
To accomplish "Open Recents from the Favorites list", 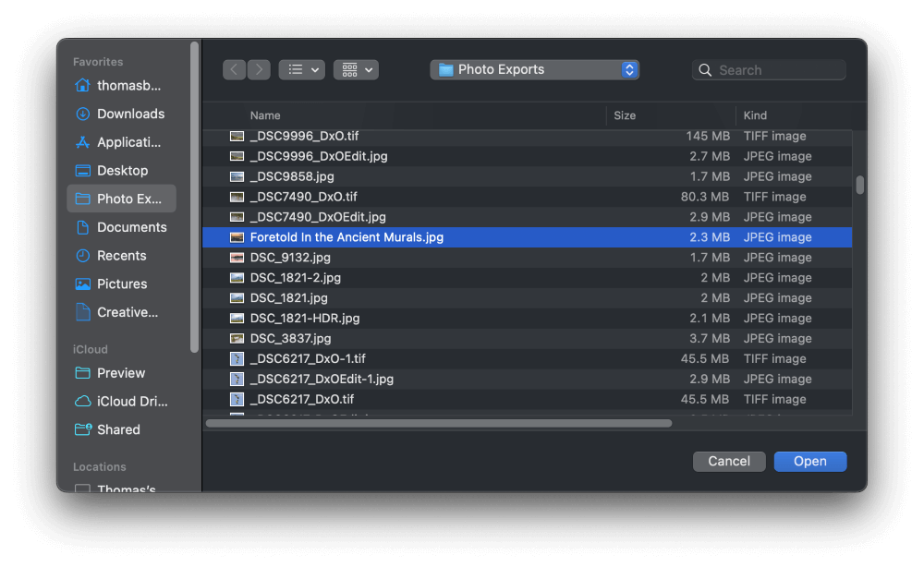I will (x=122, y=255).
